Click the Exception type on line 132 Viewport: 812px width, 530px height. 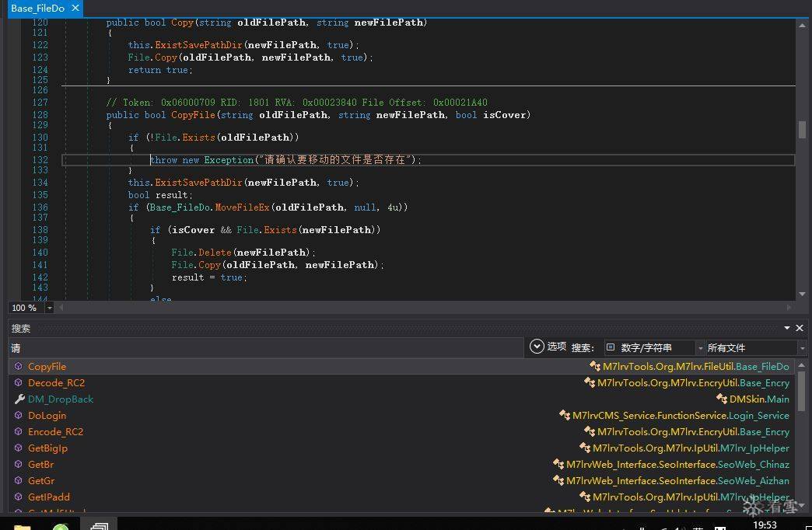click(x=229, y=160)
